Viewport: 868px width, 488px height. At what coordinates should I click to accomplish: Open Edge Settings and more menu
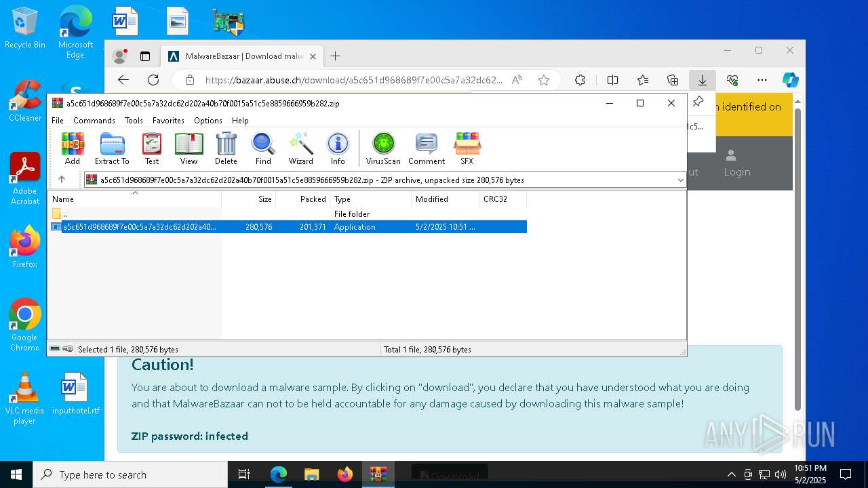click(x=762, y=80)
